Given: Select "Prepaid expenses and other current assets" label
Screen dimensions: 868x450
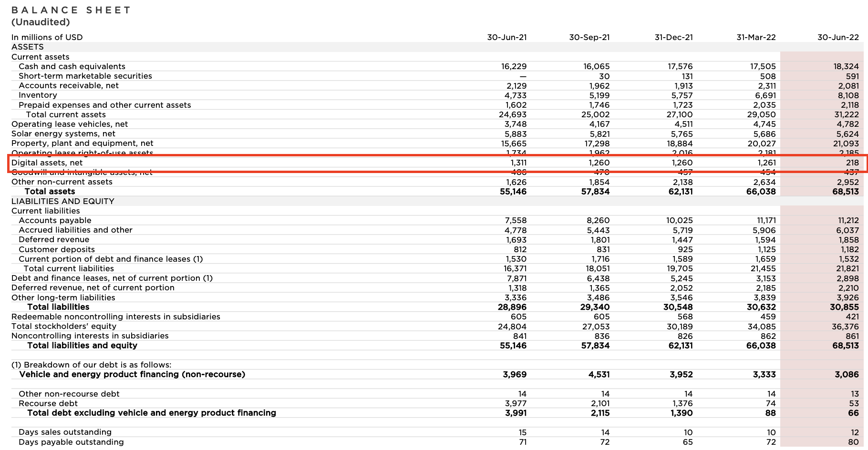Looking at the screenshot, I should pos(105,105).
